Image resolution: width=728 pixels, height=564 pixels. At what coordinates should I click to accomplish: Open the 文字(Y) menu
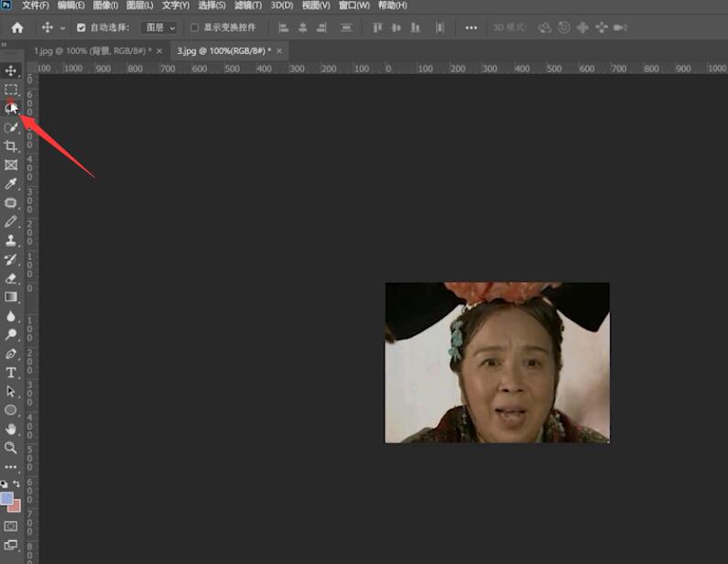(x=176, y=5)
